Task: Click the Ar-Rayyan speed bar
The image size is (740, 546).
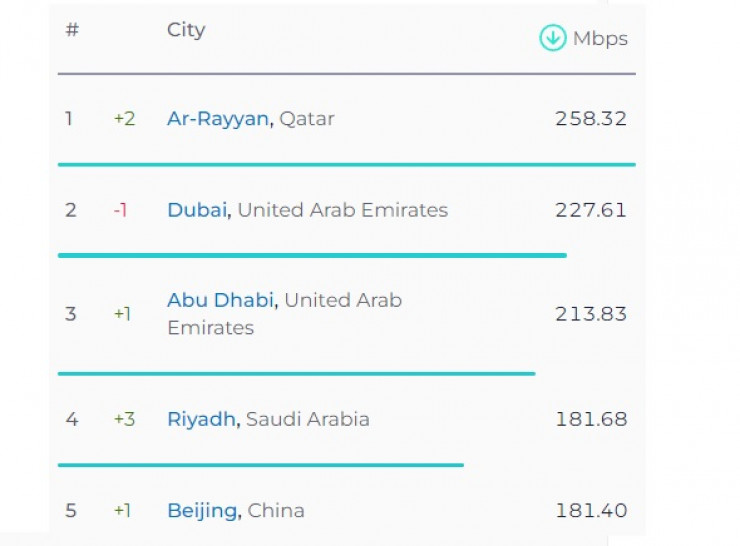Action: [346, 164]
